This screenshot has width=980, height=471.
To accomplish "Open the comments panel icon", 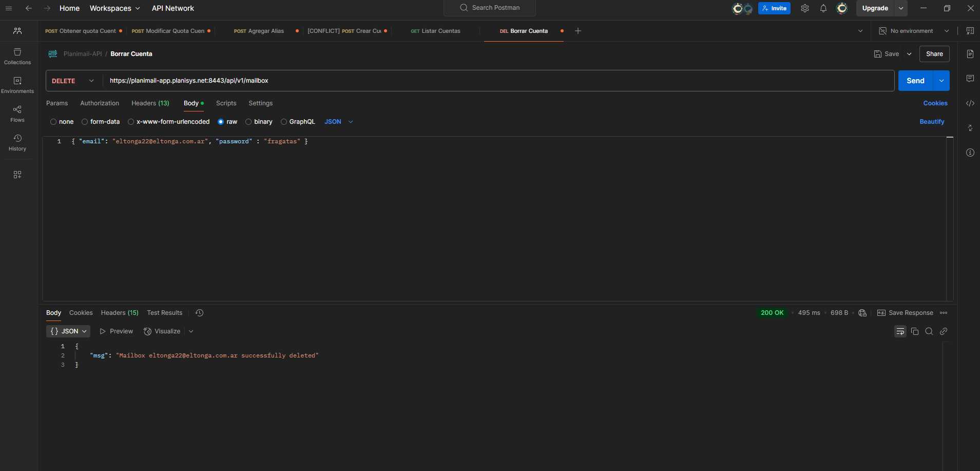I will [x=970, y=79].
